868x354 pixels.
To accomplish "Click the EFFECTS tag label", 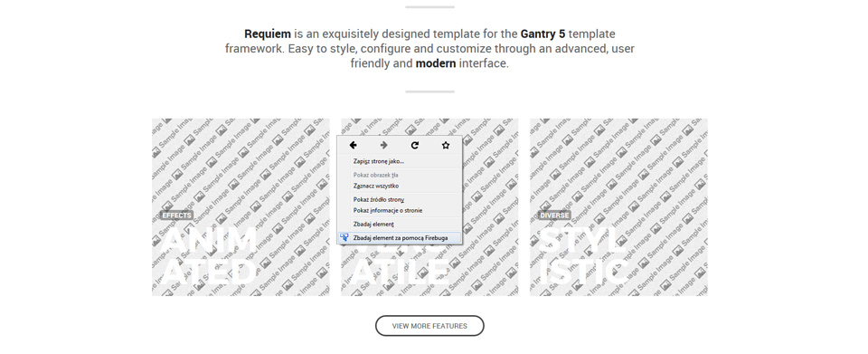I will click(176, 215).
